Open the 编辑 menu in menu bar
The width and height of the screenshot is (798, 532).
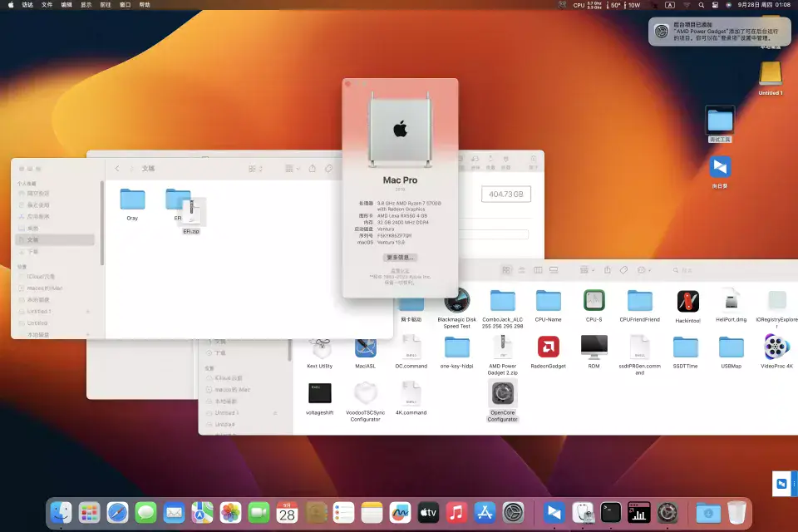pyautogui.click(x=66, y=5)
